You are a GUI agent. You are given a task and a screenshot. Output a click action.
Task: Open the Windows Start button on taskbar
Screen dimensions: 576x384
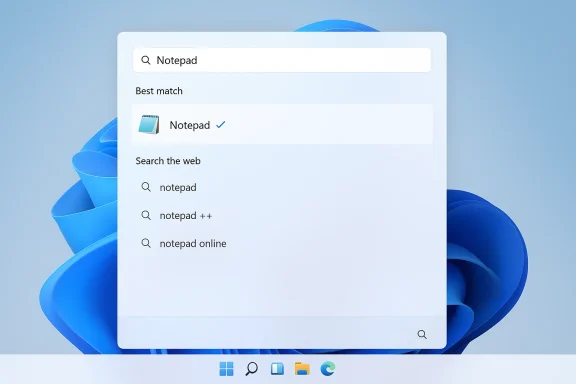(226, 369)
